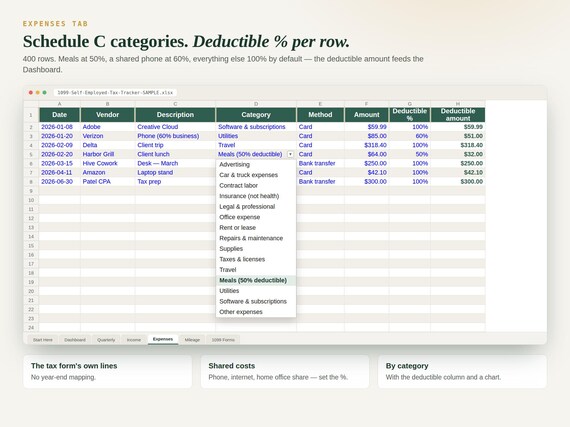This screenshot has height=427, width=570.
Task: Select the 60% deductible percent cell
Action: [x=410, y=136]
